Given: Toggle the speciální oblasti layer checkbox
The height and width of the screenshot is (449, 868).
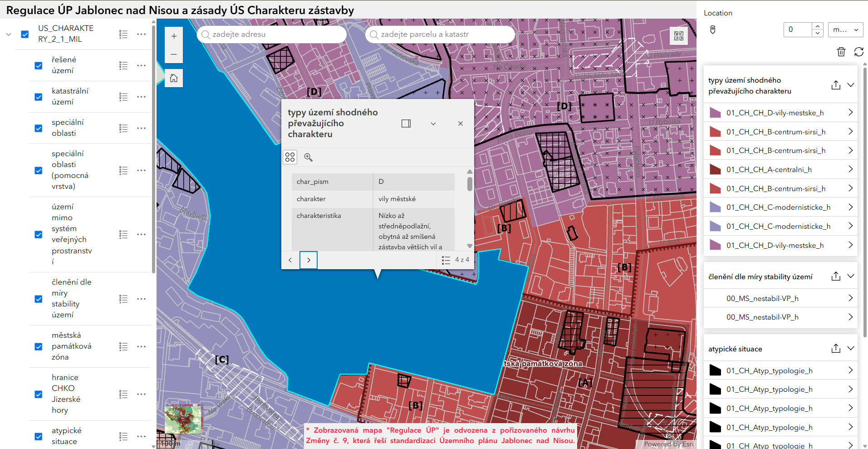Looking at the screenshot, I should (39, 128).
